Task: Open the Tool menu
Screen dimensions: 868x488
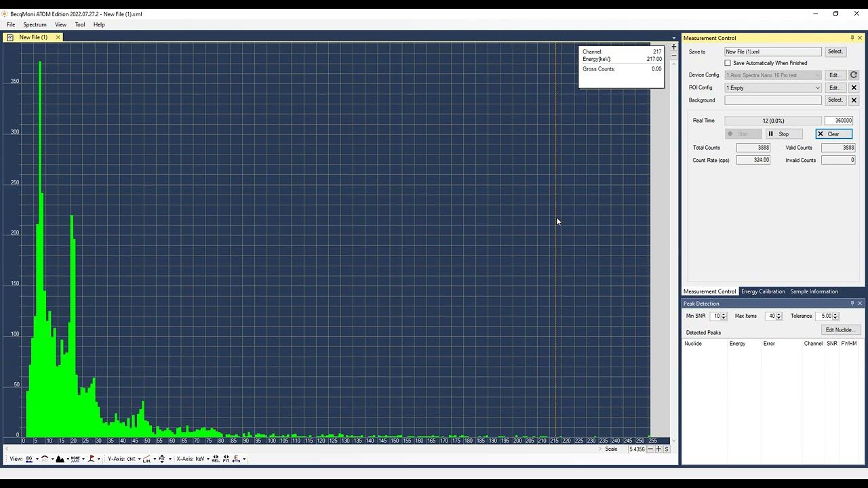Action: coord(80,24)
